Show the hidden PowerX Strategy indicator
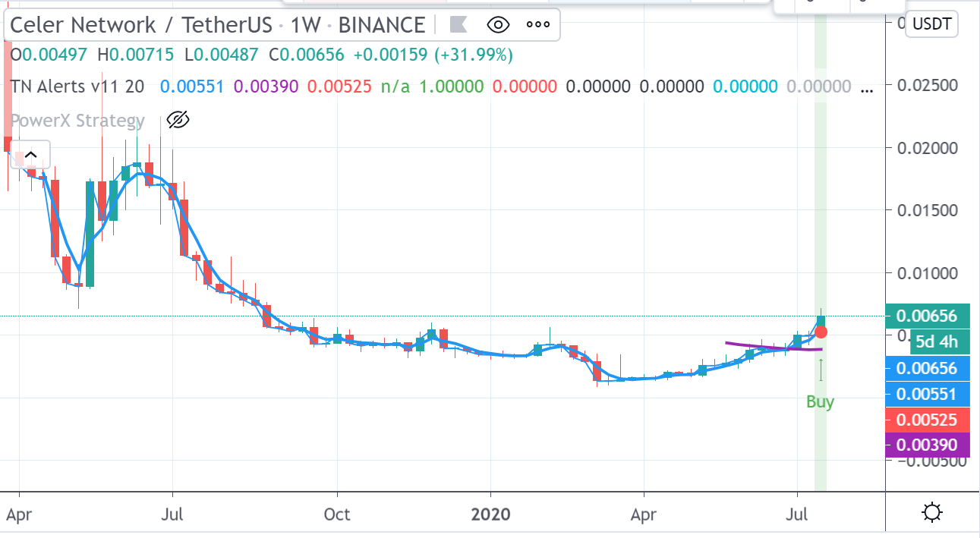The height and width of the screenshot is (538, 980). coord(176,120)
